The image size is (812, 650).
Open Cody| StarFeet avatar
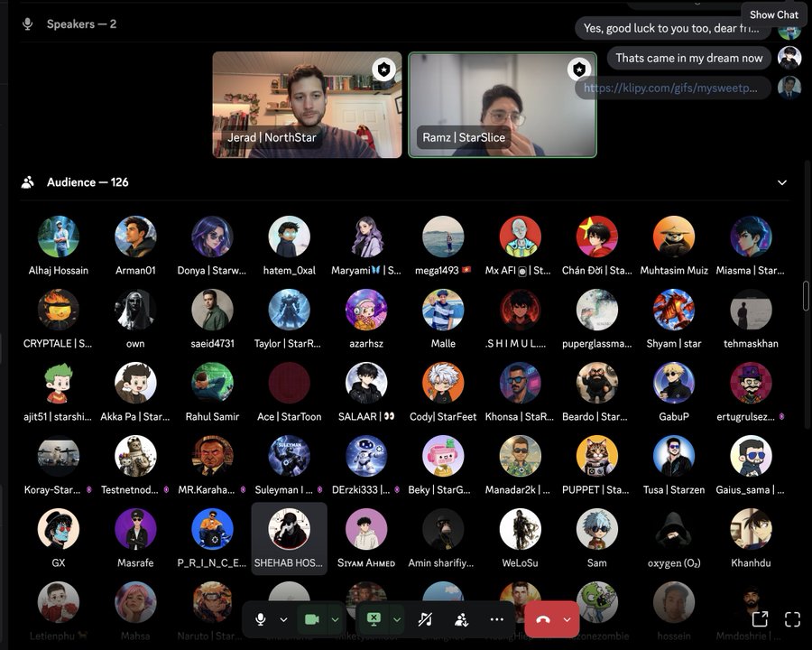point(443,383)
